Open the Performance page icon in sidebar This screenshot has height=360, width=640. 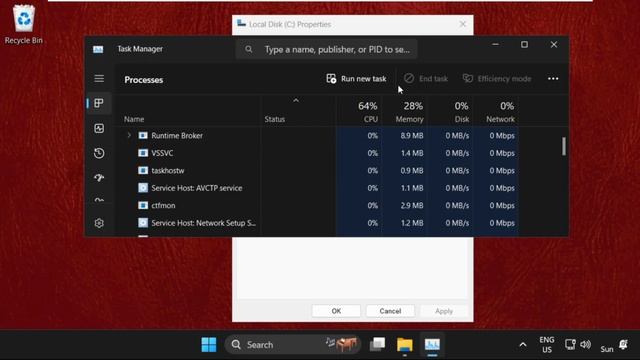(x=99, y=129)
